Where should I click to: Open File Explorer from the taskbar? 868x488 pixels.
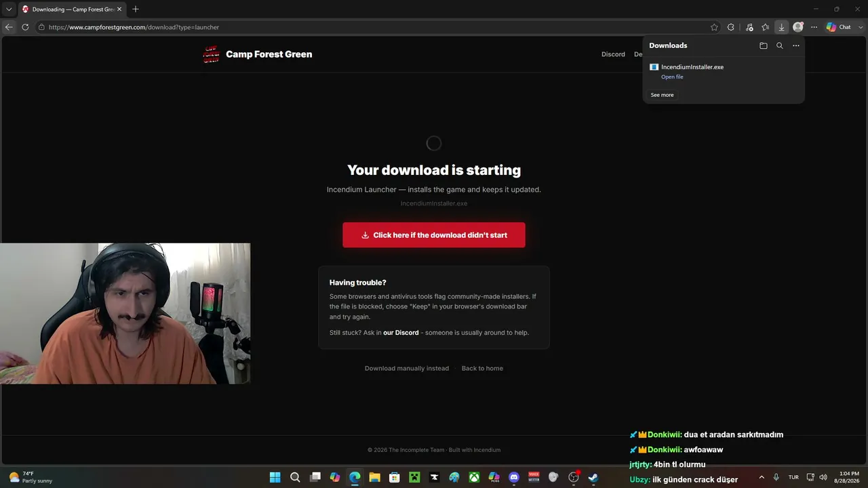click(x=374, y=477)
